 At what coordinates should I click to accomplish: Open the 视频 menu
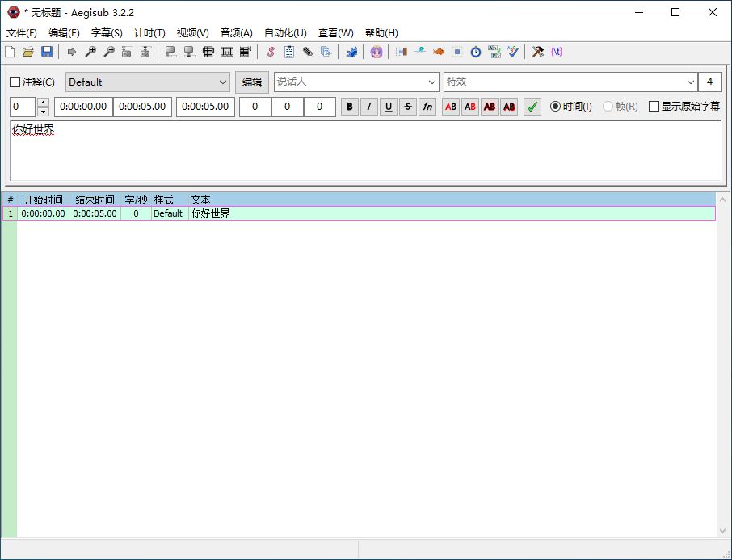click(192, 33)
